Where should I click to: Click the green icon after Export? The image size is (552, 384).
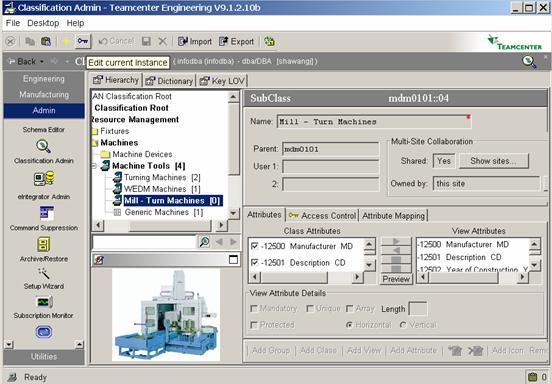[269, 42]
